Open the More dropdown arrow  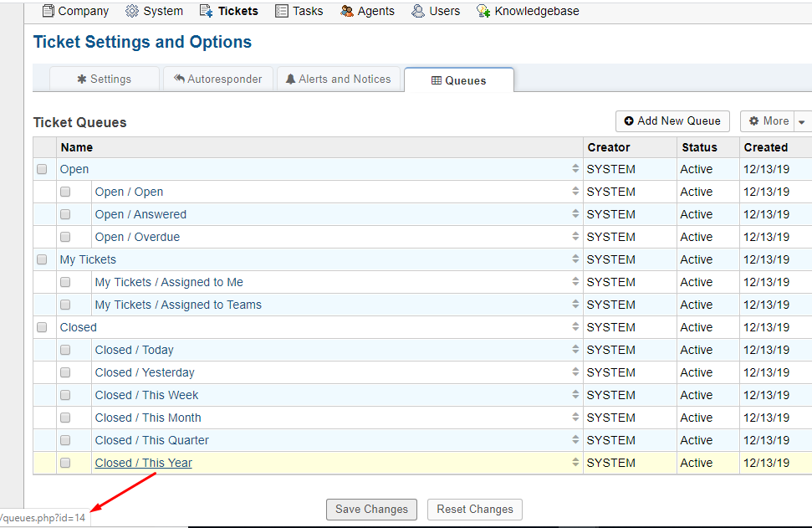click(802, 122)
